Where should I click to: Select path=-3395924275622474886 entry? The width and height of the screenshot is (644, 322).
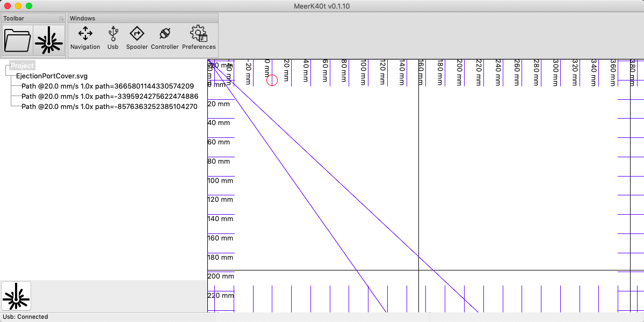coord(110,97)
